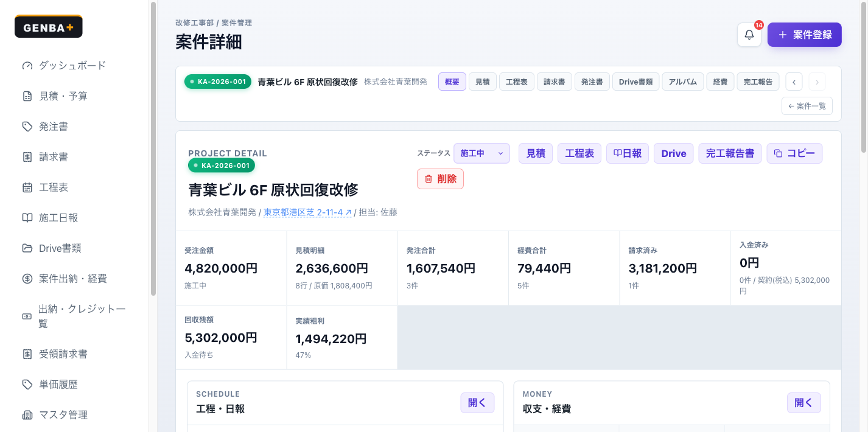
Task: Switch to the 完工報告 tab
Action: [x=758, y=82]
